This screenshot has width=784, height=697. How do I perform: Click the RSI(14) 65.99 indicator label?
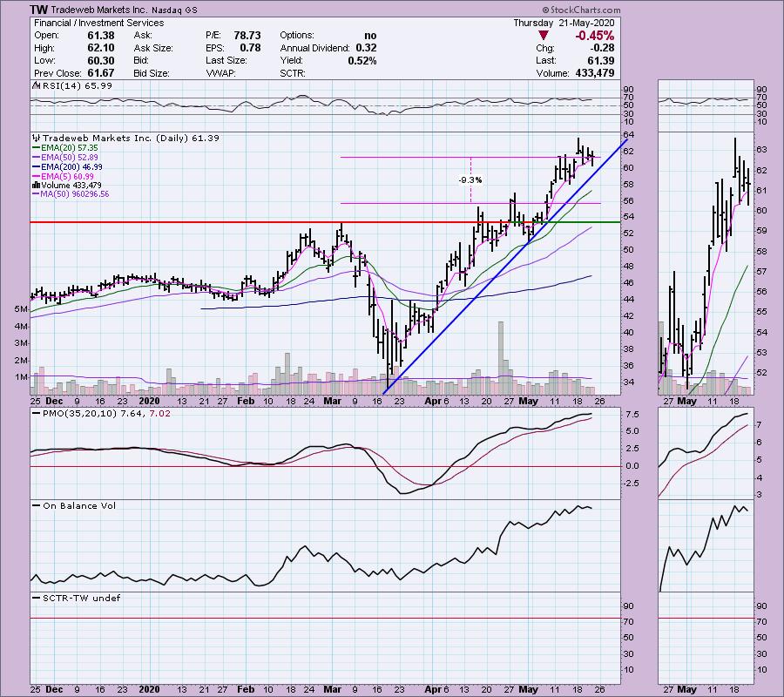point(73,86)
